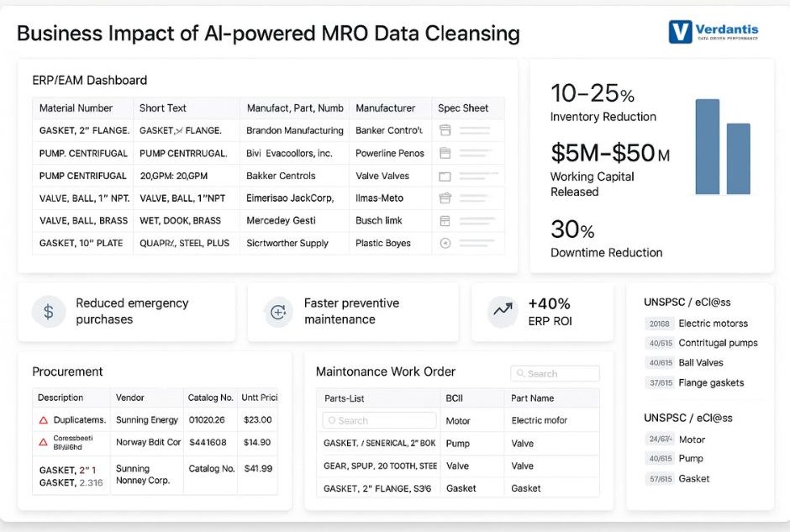Click the clock icon next to Faster preventive maintenance
This screenshot has height=532, width=790.
277,311
